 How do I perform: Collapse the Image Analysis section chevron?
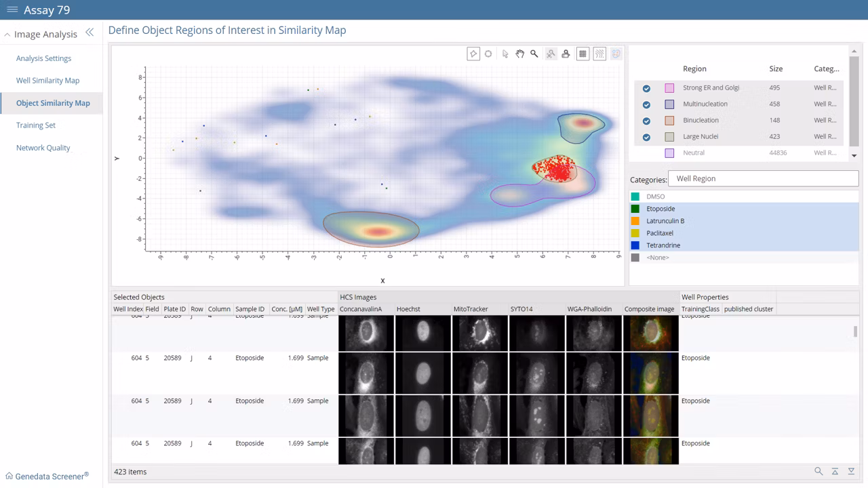(x=7, y=35)
